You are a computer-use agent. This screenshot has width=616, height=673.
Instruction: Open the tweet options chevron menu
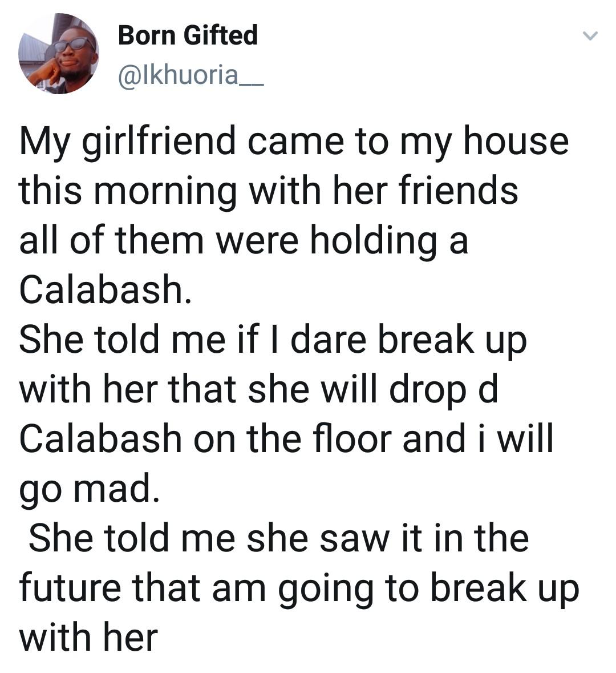[x=590, y=37]
